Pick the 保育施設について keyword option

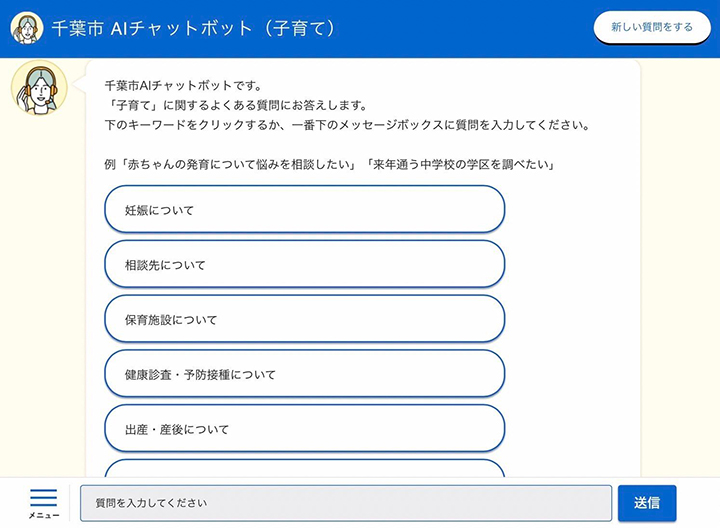304,320
